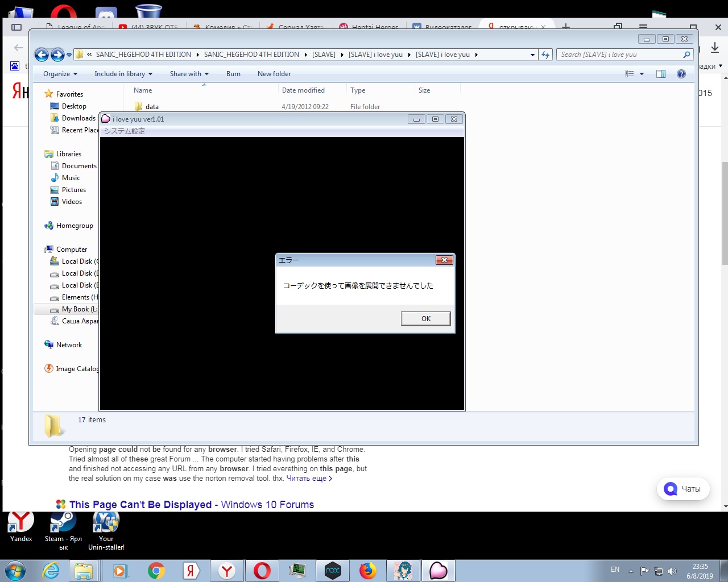Open the Pictures library
The width and height of the screenshot is (728, 582).
pos(74,190)
